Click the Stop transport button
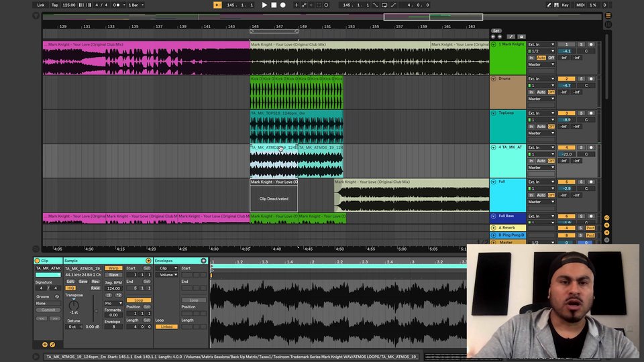 pyautogui.click(x=274, y=5)
